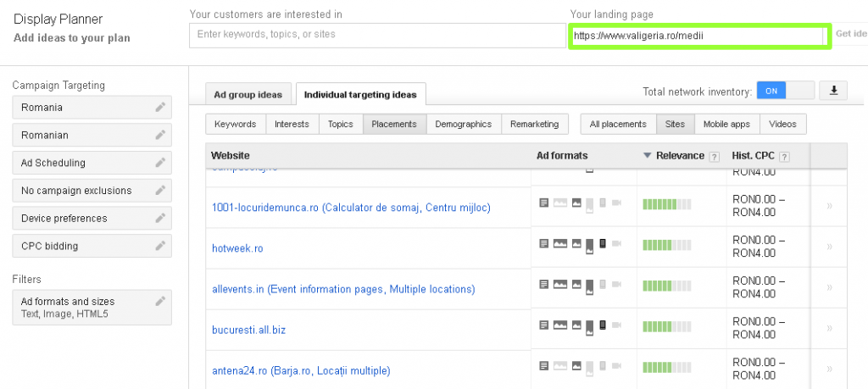Screen dimensions: 868x389
Task: Download ideas using the download arrow button
Action: (x=833, y=91)
